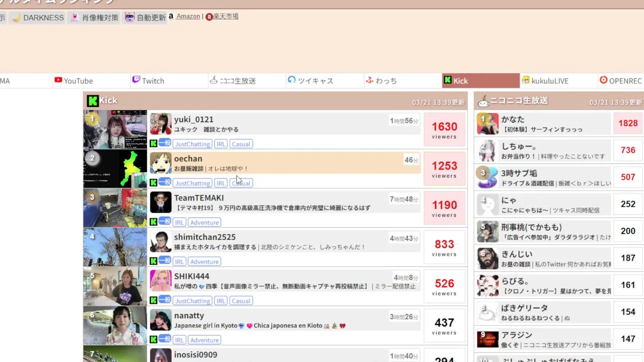Click Adventure tag on TeamTEMAKI row
644x362 pixels.
[x=204, y=222]
